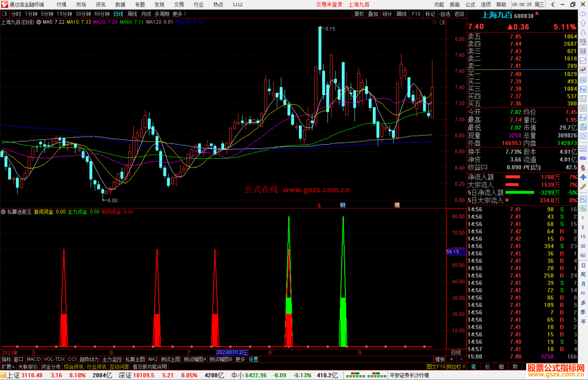Toggle the panel icon left of 分时
This screenshot has width=588, height=380.
click(x=5, y=14)
